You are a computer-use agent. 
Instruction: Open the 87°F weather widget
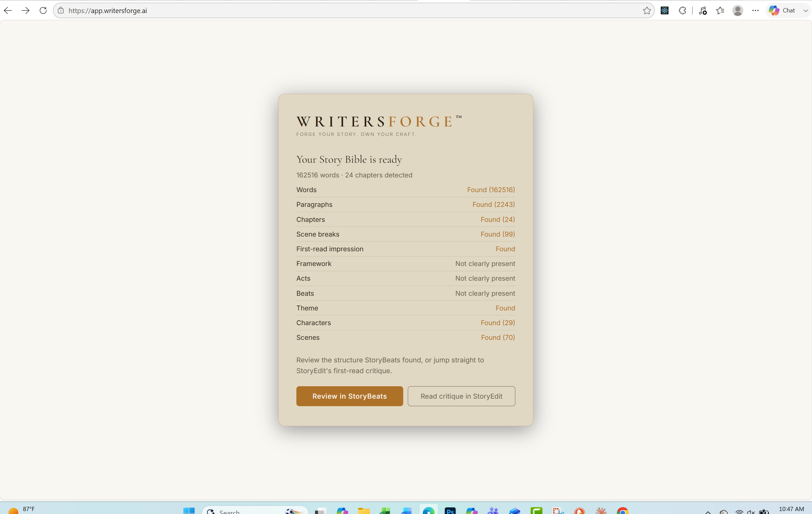[22, 510]
